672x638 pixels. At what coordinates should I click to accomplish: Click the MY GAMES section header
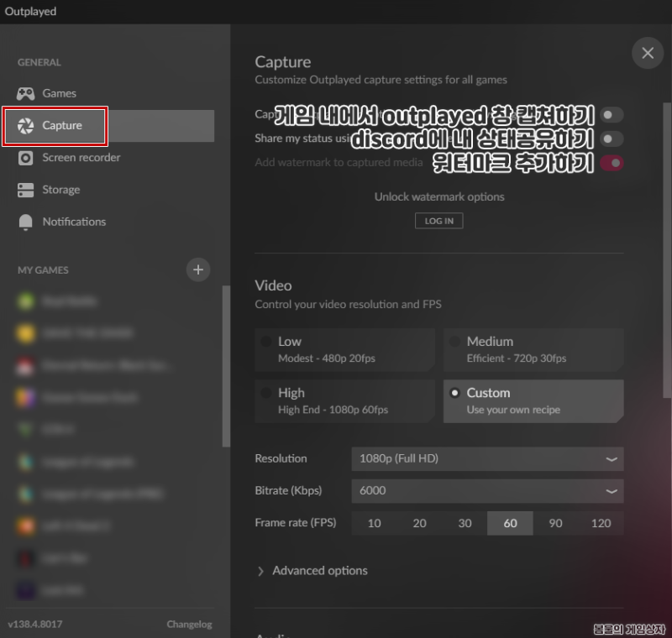coord(43,270)
